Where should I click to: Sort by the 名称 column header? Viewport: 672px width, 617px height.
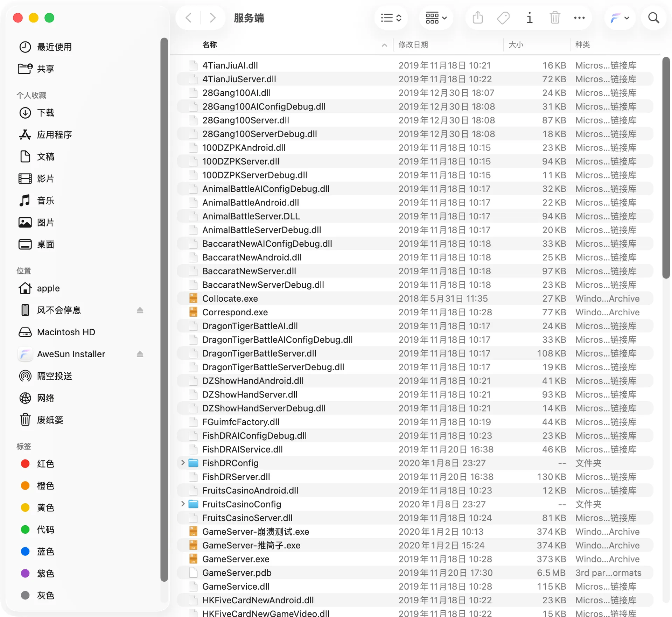[209, 45]
